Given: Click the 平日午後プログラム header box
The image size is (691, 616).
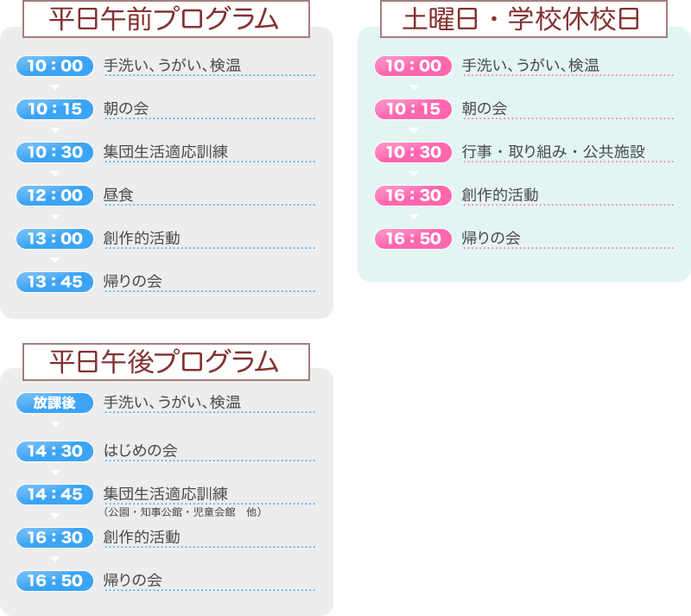Looking at the screenshot, I should [166, 362].
